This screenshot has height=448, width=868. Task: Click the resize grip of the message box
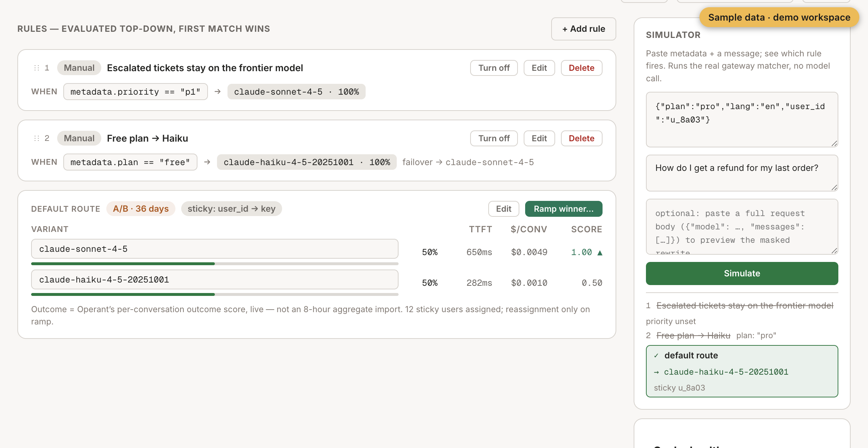(x=834, y=187)
